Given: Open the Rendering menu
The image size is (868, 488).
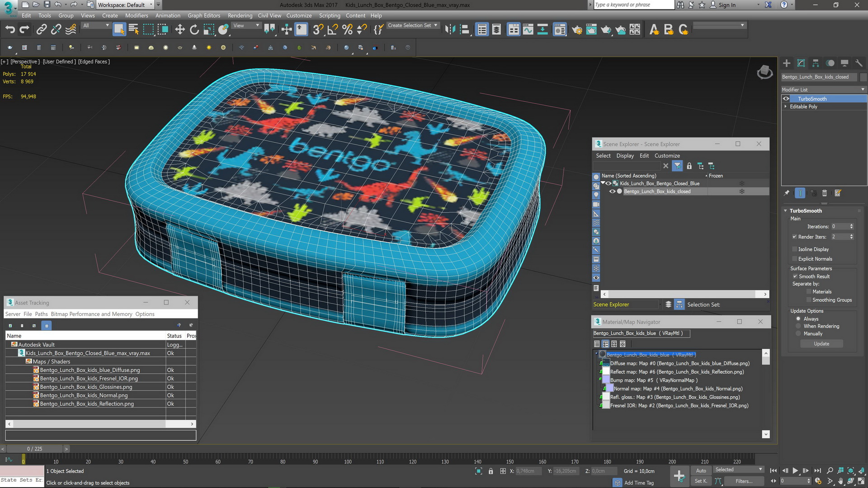Looking at the screenshot, I should pos(240,15).
